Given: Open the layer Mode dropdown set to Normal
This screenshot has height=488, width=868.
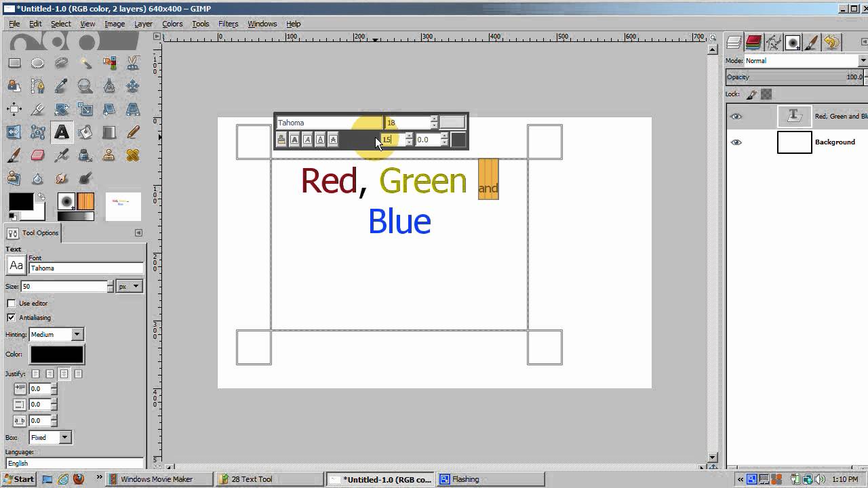Looking at the screenshot, I should 805,60.
